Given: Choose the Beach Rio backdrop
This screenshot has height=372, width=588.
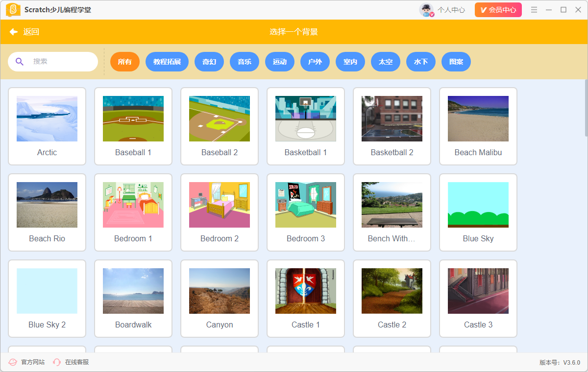Looking at the screenshot, I should (47, 212).
